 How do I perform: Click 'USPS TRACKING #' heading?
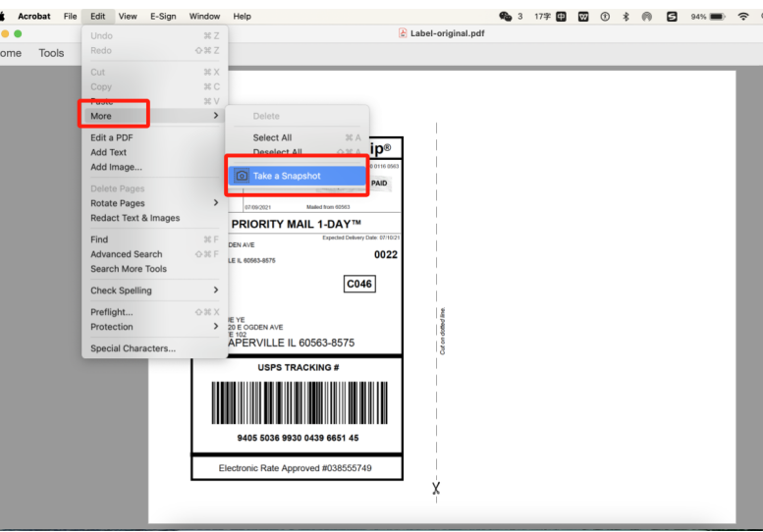click(299, 367)
